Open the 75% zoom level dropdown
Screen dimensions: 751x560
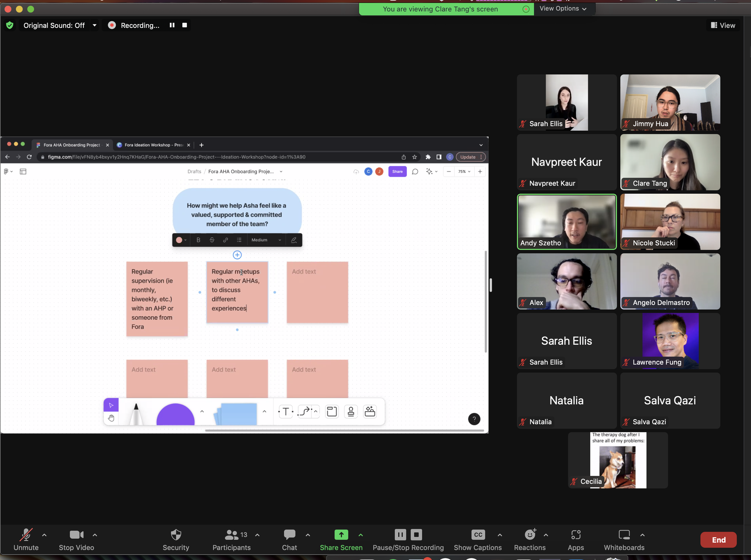click(x=464, y=171)
